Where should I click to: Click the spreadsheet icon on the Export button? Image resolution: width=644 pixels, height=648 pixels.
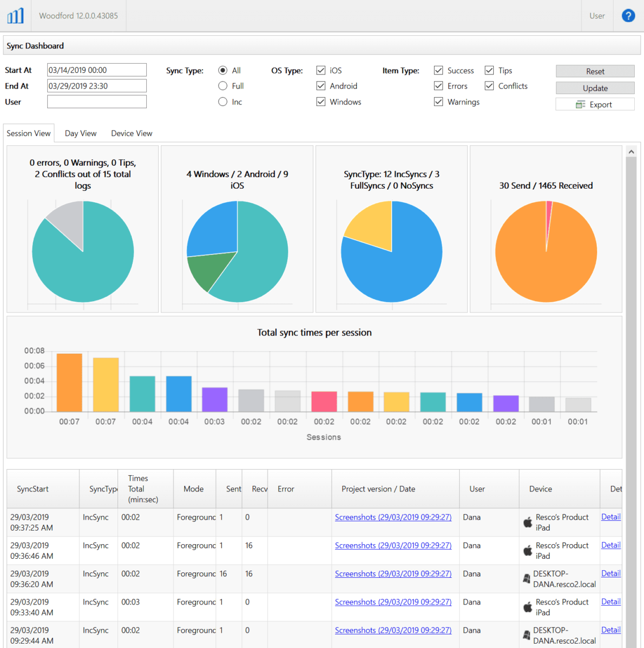click(580, 104)
